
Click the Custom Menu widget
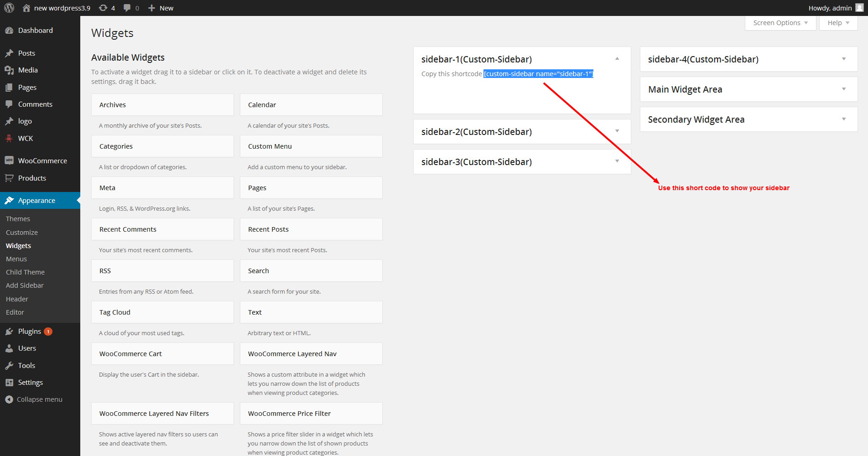point(311,146)
